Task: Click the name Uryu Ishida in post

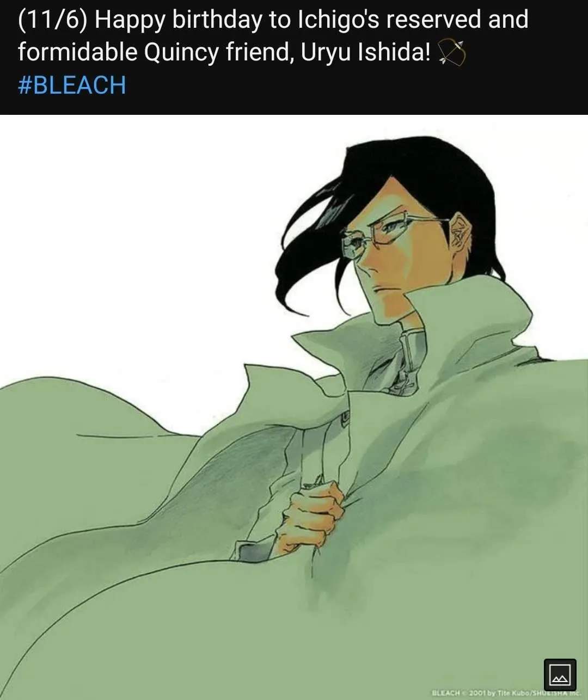Action: pyautogui.click(x=366, y=53)
